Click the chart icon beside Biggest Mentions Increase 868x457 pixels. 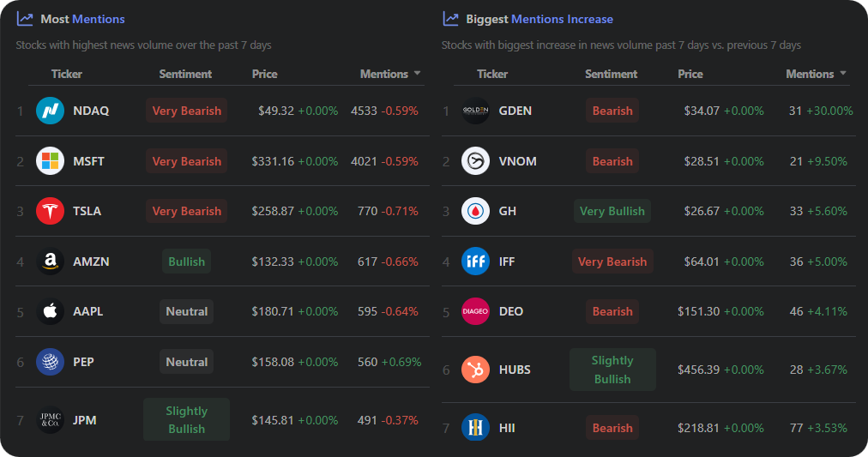point(450,19)
